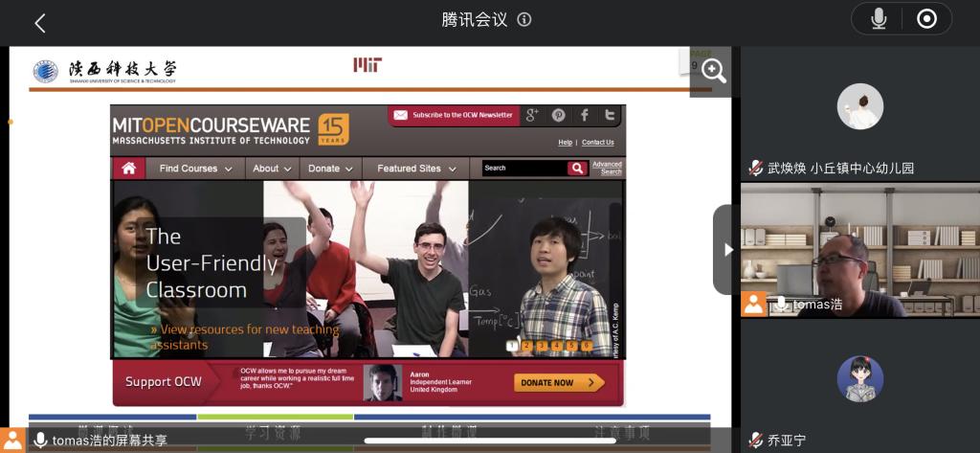Open the Pinterest social icon
Image resolution: width=980 pixels, height=453 pixels.
coord(559,115)
